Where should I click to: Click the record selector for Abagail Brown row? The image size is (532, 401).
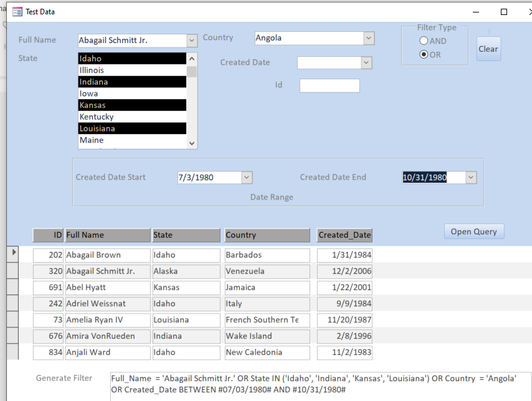coord(12,254)
